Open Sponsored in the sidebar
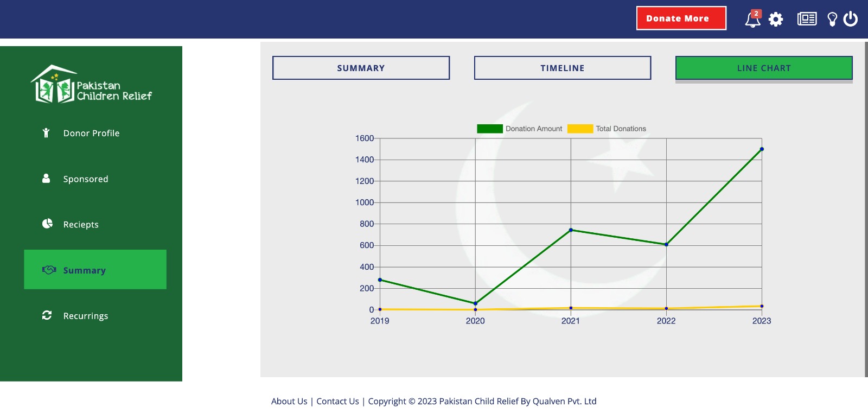This screenshot has height=419, width=868. (85, 179)
